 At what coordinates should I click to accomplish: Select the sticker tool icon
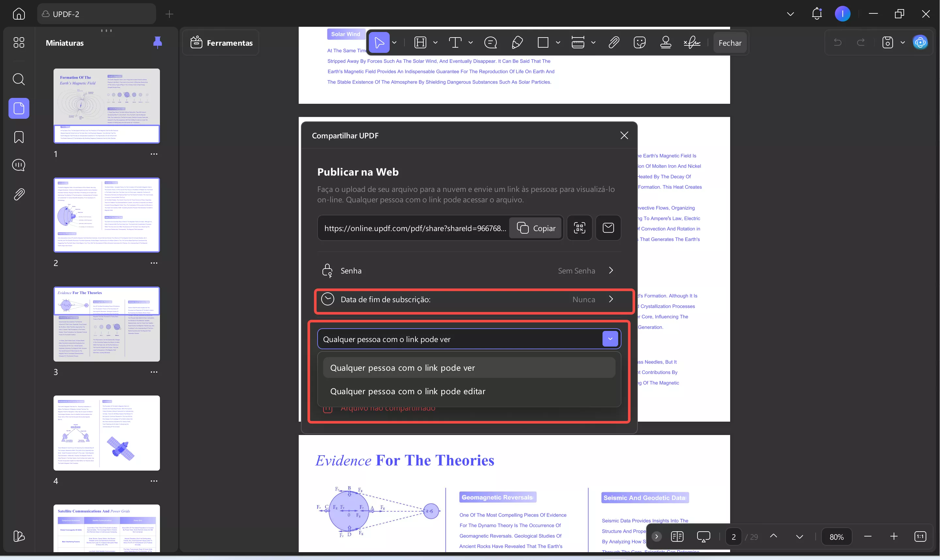pos(640,43)
